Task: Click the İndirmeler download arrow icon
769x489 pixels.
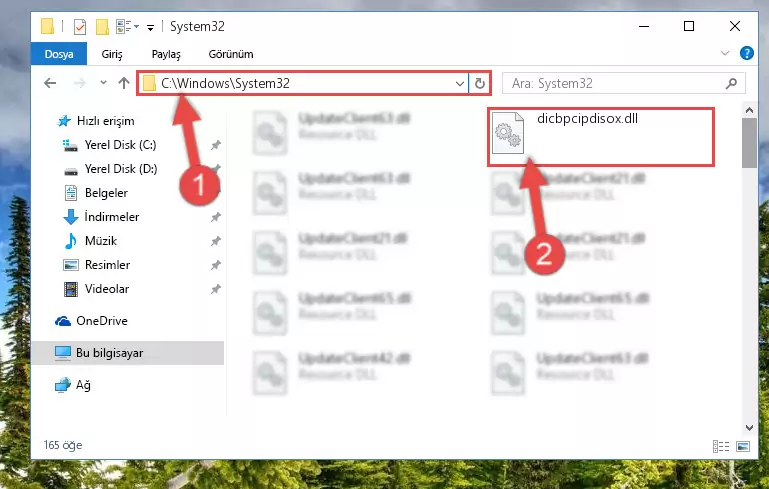Action: (71, 217)
